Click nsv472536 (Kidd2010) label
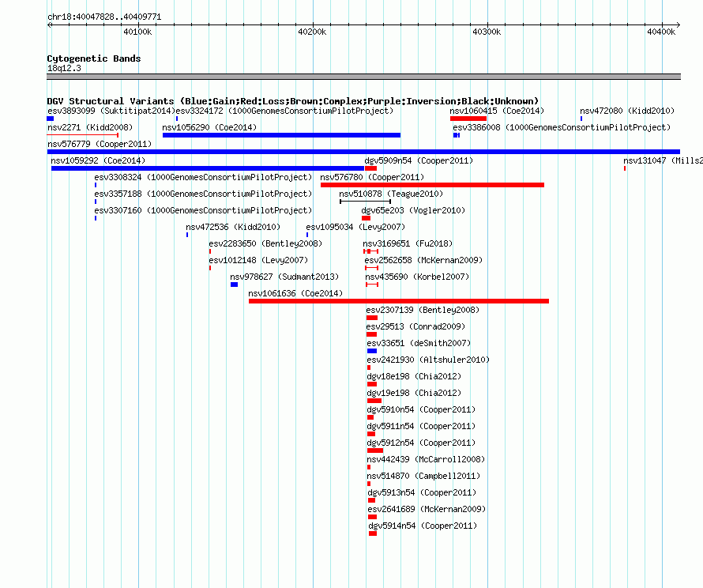The width and height of the screenshot is (703, 588). (233, 227)
